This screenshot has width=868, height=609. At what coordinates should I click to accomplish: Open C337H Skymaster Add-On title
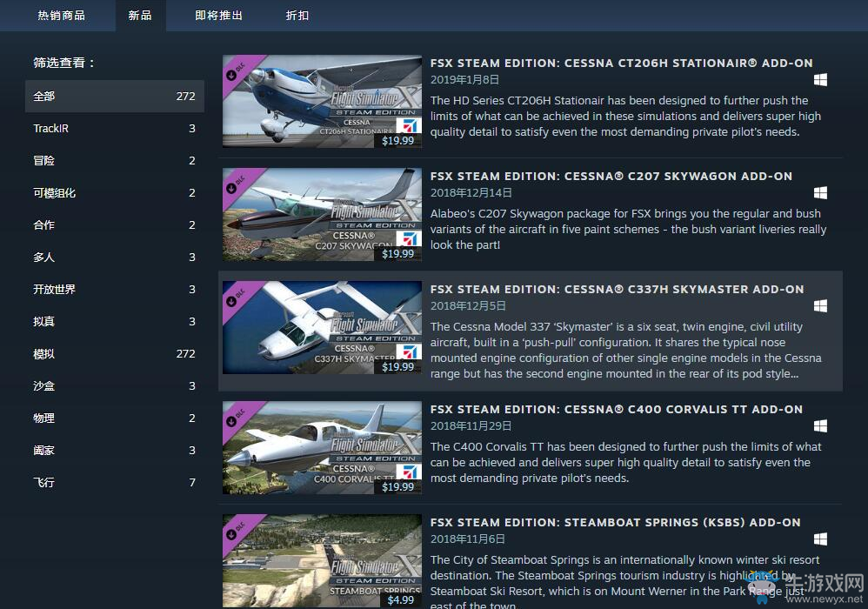click(x=617, y=289)
